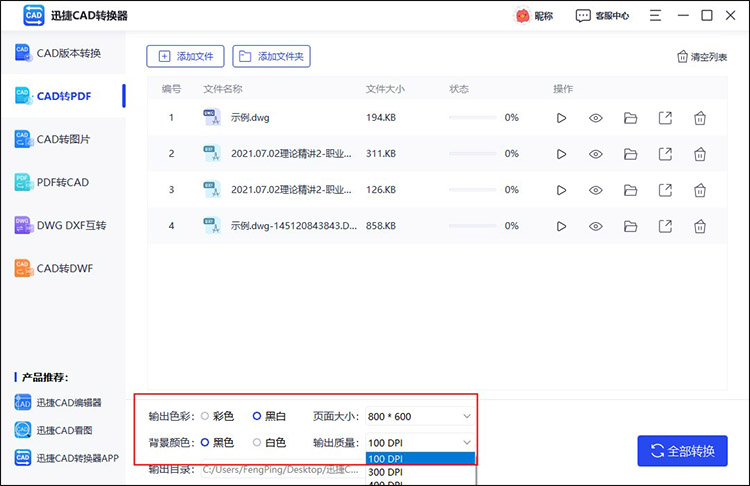The height and width of the screenshot is (486, 750).
Task: Click the 文件名称 column header
Action: pos(223,89)
